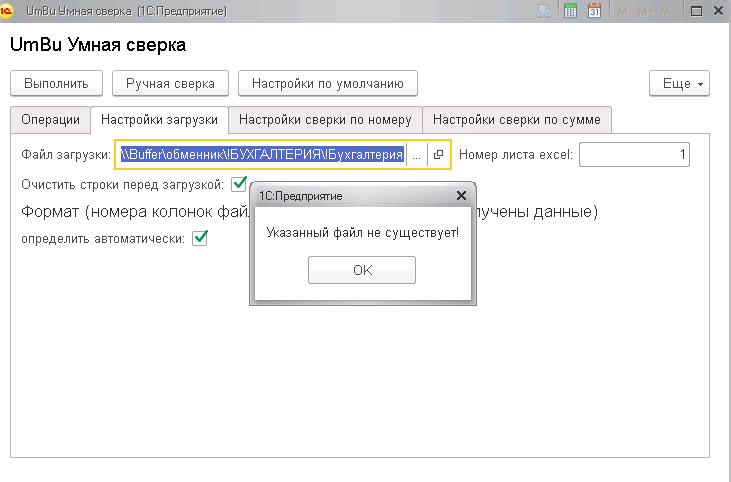Open the 'Настройки сверки по сумме' tab
The width and height of the screenshot is (731, 482).
pos(517,120)
